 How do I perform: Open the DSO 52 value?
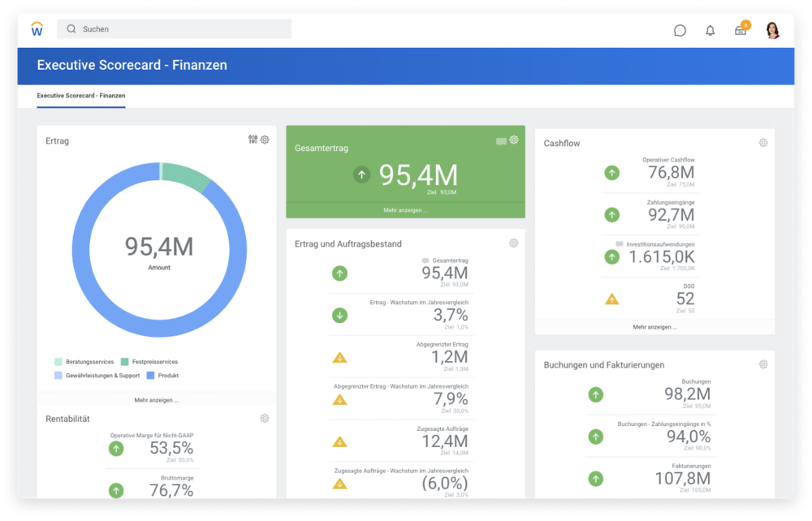click(685, 299)
